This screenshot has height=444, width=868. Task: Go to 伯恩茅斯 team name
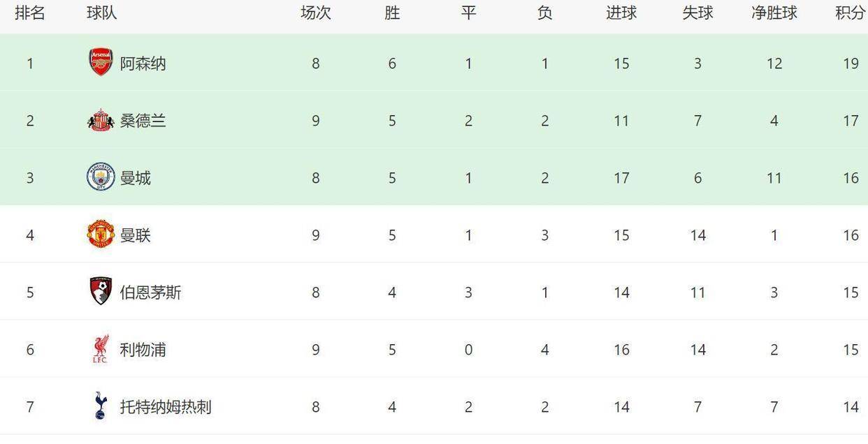coord(150,293)
